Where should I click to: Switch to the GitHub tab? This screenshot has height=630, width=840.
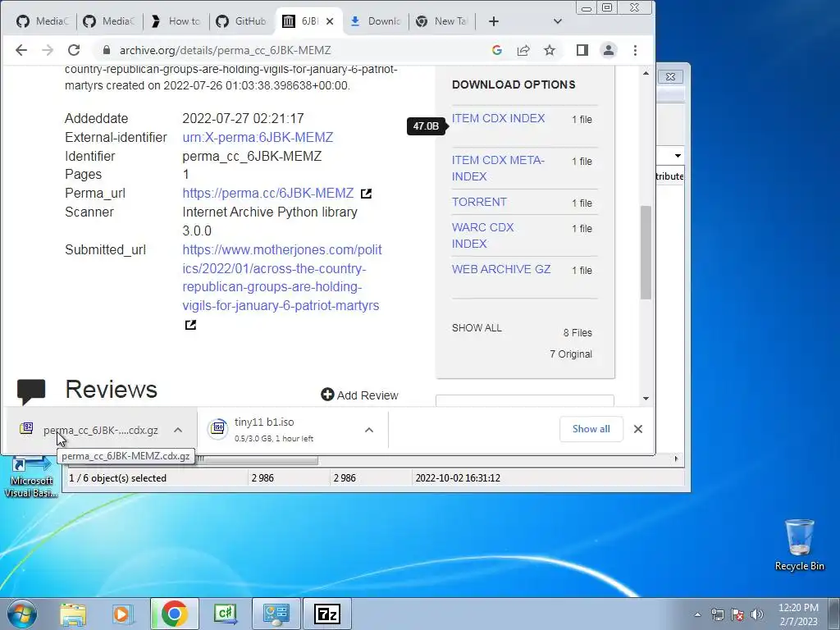click(x=242, y=21)
